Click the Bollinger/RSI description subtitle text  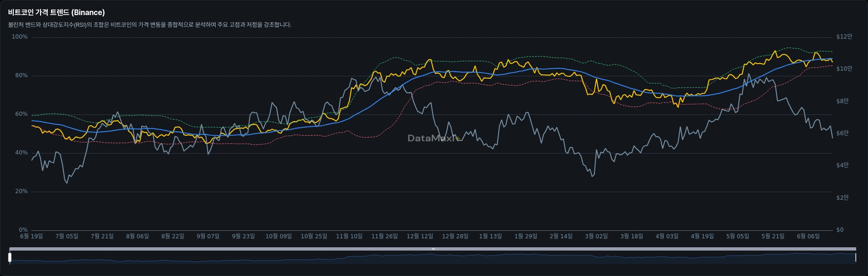pos(150,25)
